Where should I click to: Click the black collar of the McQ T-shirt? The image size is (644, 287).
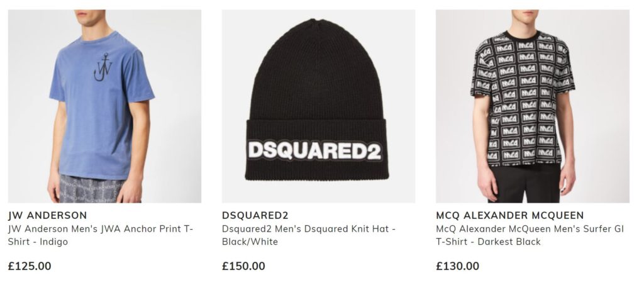pos(523,36)
